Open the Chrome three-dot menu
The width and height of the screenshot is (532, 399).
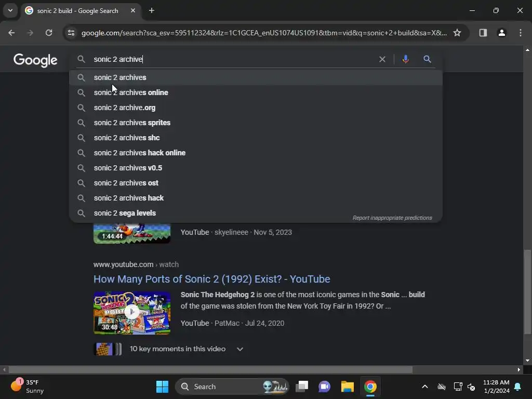point(520,33)
